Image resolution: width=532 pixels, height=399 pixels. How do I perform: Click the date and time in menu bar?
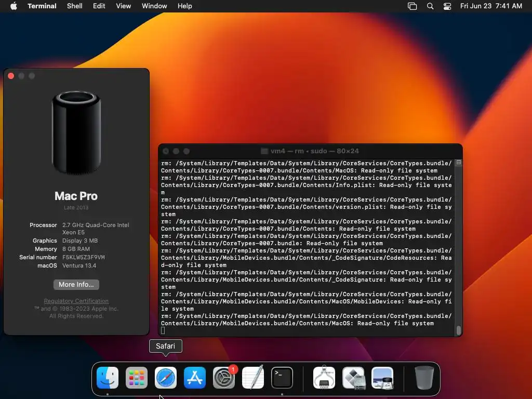click(x=491, y=6)
